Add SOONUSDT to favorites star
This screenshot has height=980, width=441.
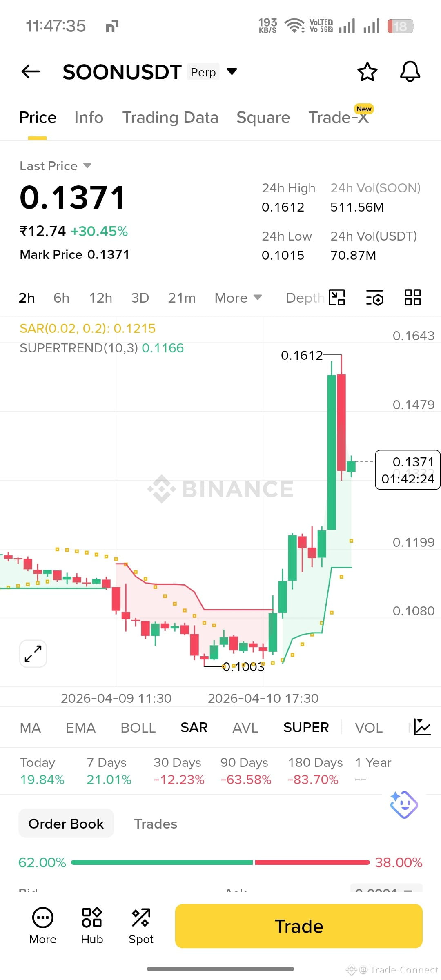[367, 72]
